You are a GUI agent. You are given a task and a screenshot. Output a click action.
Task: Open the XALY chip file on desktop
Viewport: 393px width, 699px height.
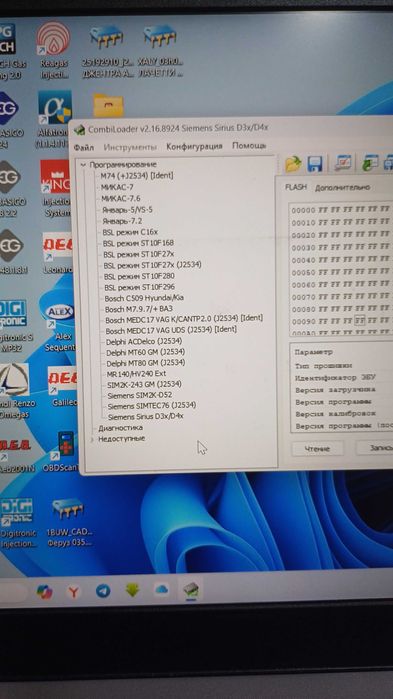160,50
